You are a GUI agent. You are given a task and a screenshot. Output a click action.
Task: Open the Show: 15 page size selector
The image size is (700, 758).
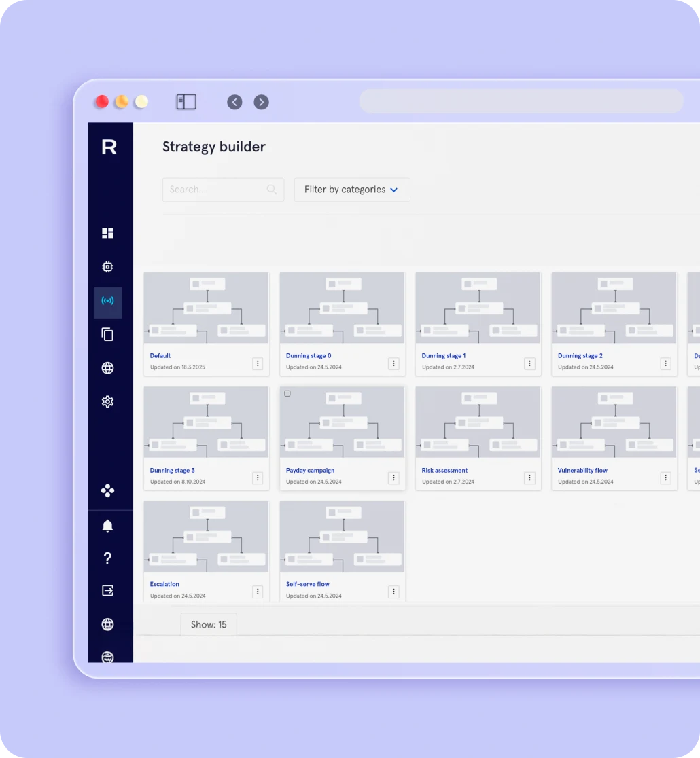click(x=209, y=625)
